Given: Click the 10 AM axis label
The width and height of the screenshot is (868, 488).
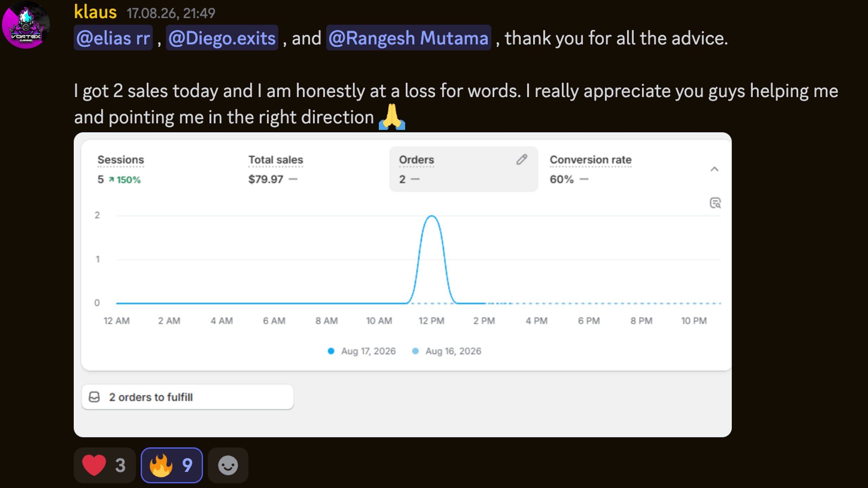Looking at the screenshot, I should (379, 321).
